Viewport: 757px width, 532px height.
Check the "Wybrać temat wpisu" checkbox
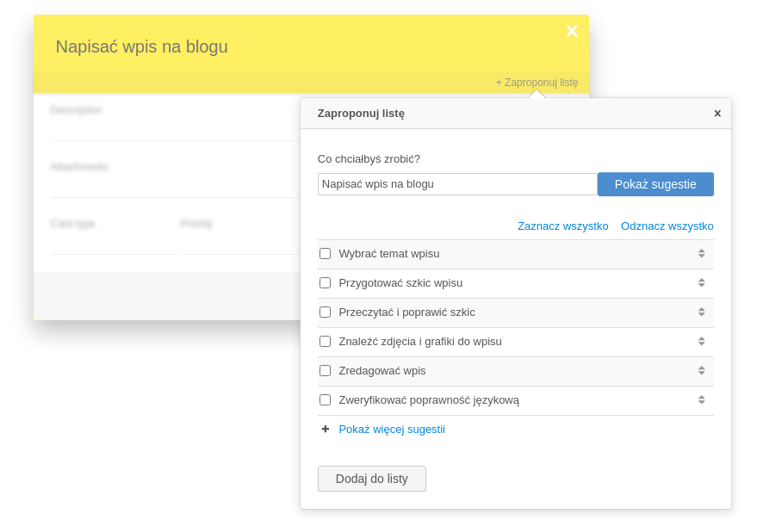(x=325, y=253)
